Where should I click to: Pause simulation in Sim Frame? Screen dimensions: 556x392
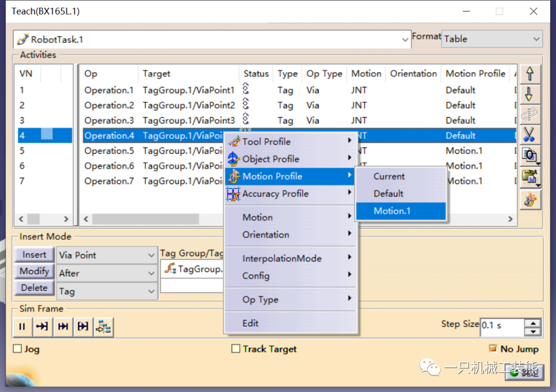point(22,327)
